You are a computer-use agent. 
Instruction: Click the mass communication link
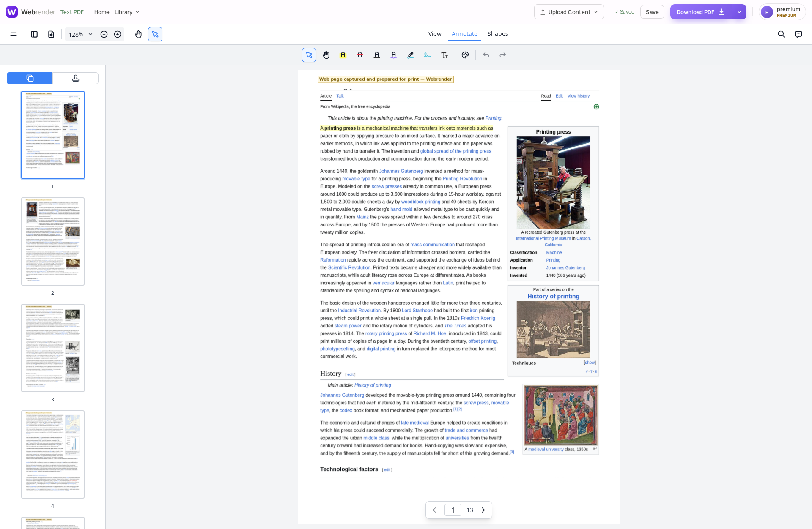432,245
